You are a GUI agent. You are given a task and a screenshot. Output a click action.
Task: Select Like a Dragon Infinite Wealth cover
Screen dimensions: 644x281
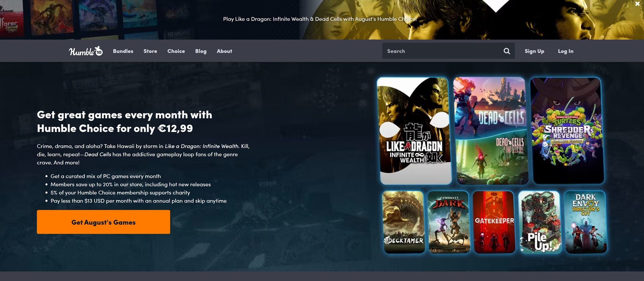point(414,131)
